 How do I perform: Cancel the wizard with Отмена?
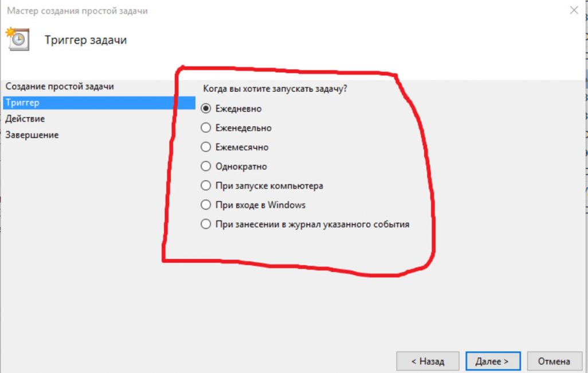tap(554, 362)
